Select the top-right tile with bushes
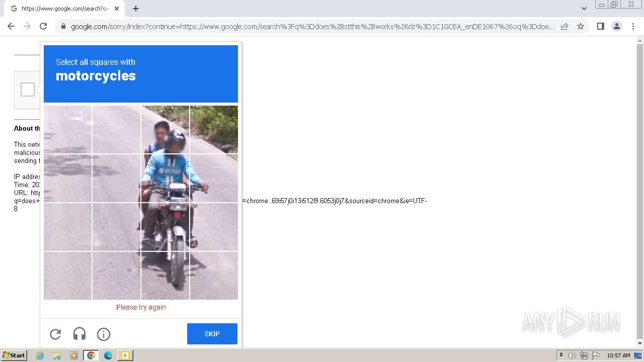This screenshot has width=644, height=362. click(x=214, y=129)
